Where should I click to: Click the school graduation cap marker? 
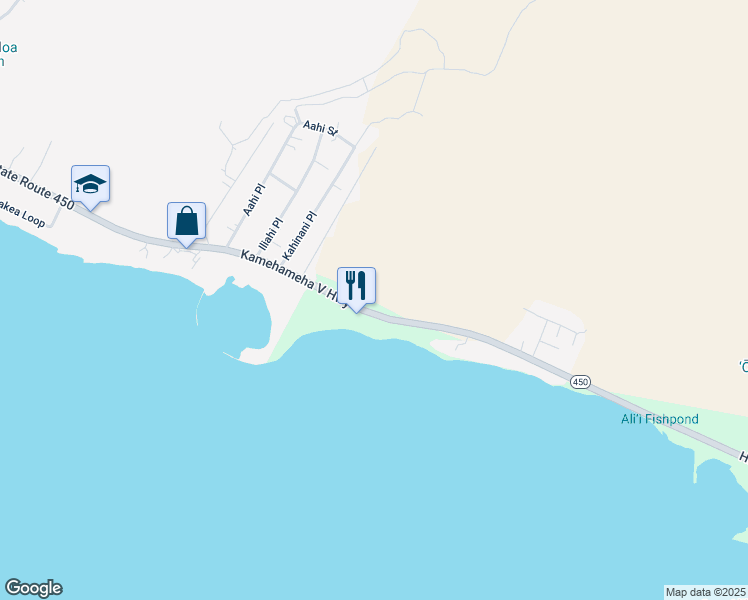click(x=90, y=186)
